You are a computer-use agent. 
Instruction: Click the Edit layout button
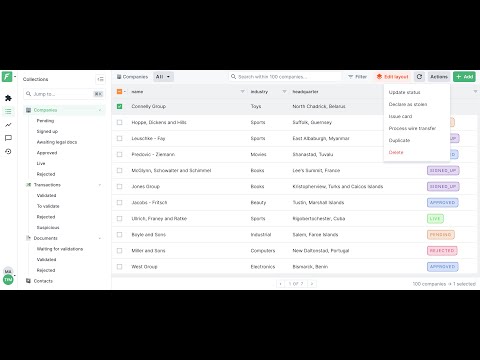392,77
